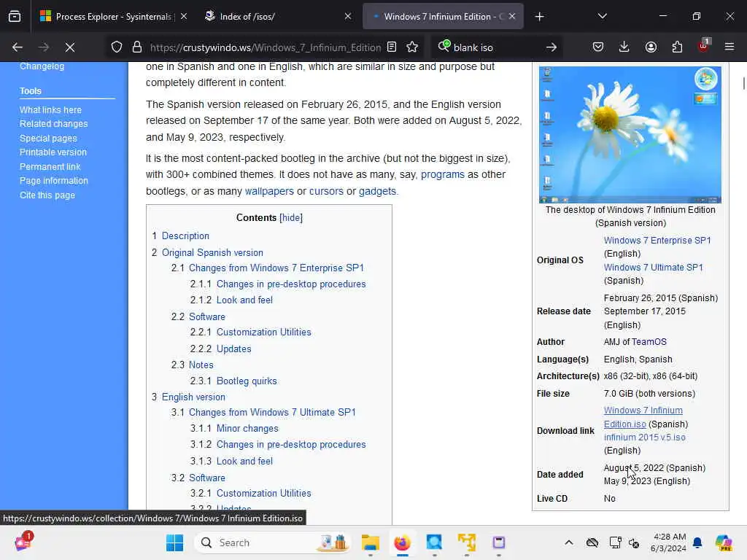Open a new tab

539,17
